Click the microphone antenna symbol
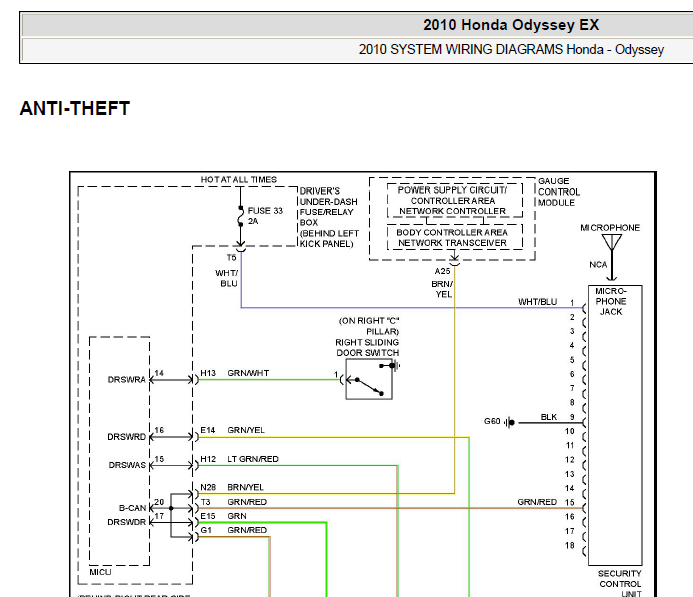This screenshot has height=597, width=693. pyautogui.click(x=612, y=243)
